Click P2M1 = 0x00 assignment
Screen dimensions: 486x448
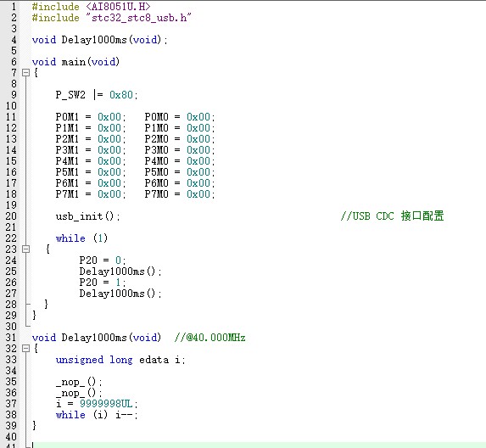click(91, 139)
